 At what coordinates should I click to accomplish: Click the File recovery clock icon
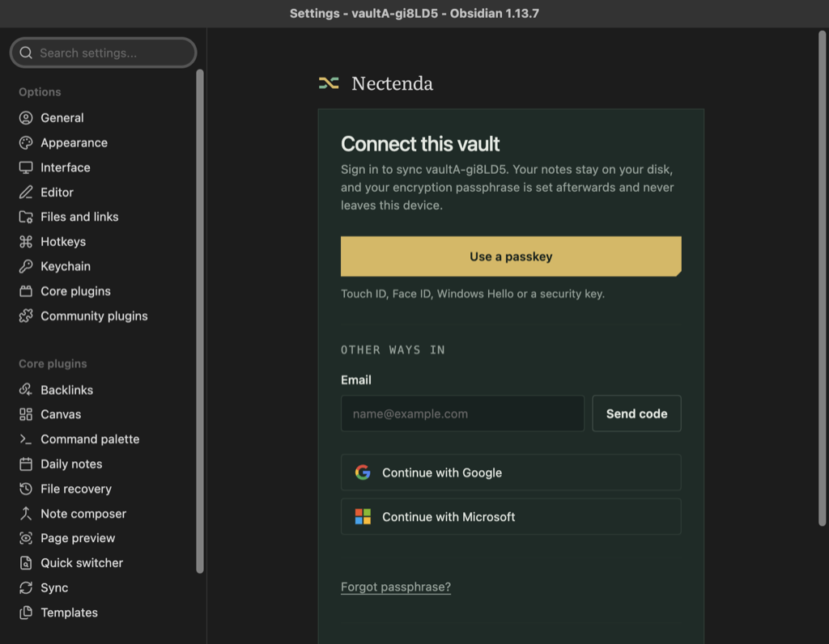26,489
